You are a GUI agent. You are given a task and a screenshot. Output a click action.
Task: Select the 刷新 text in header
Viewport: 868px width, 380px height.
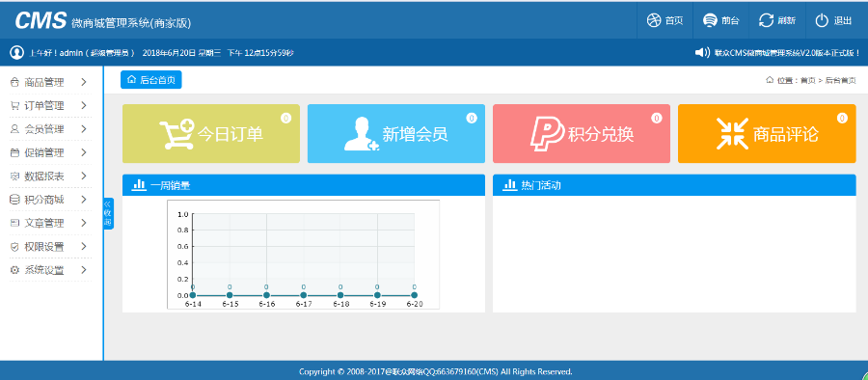(786, 21)
